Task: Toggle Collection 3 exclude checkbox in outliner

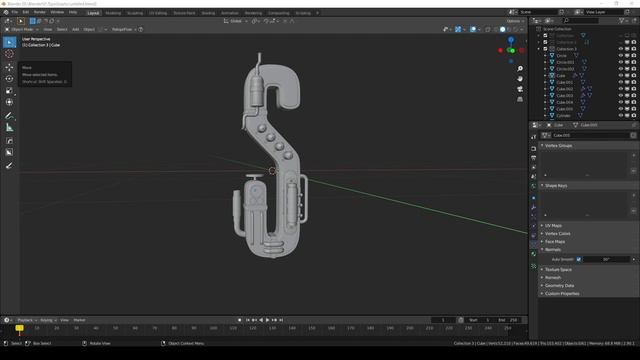Action: click(545, 49)
